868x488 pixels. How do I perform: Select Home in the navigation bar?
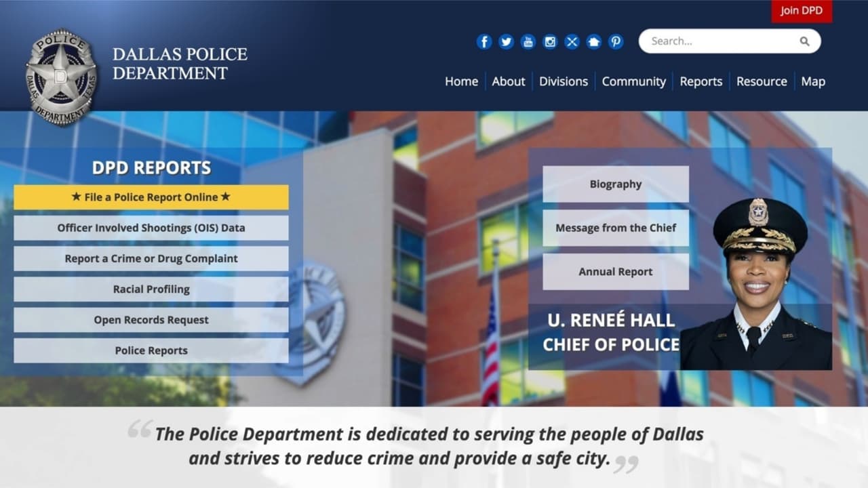(461, 81)
